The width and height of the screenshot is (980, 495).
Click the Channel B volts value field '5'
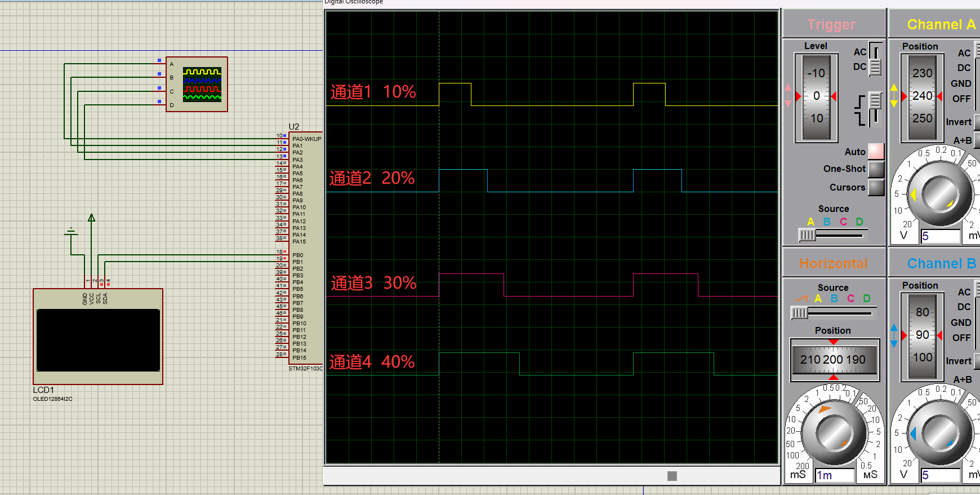[x=940, y=475]
